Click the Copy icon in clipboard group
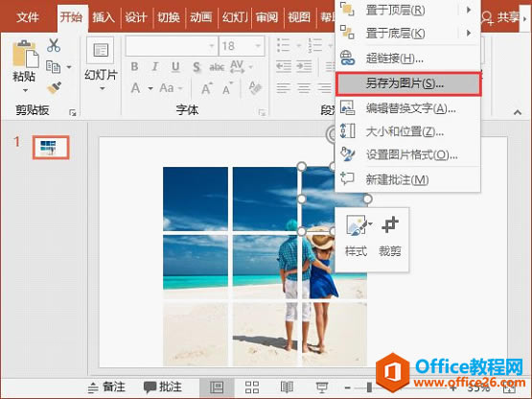The width and height of the screenshot is (532, 399). point(54,67)
